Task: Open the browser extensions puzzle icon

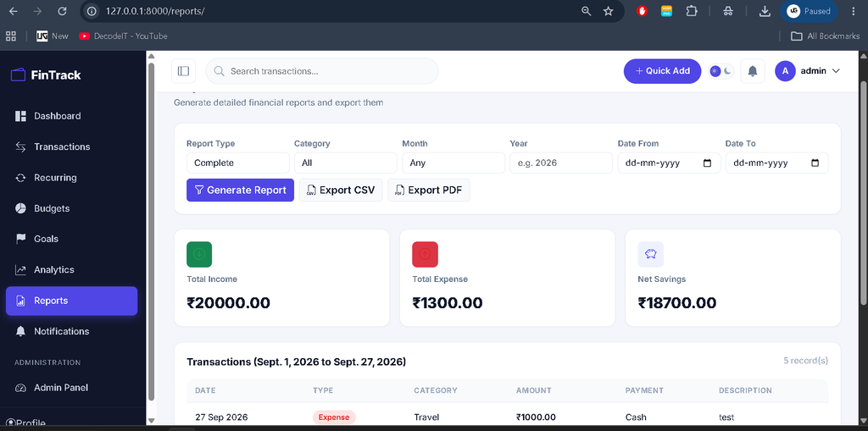Action: [x=692, y=11]
